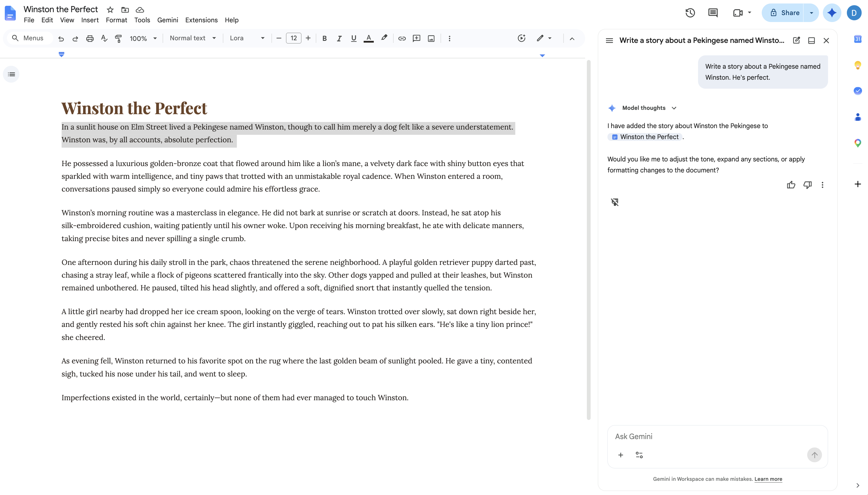Show document outline tabs button

click(x=11, y=74)
